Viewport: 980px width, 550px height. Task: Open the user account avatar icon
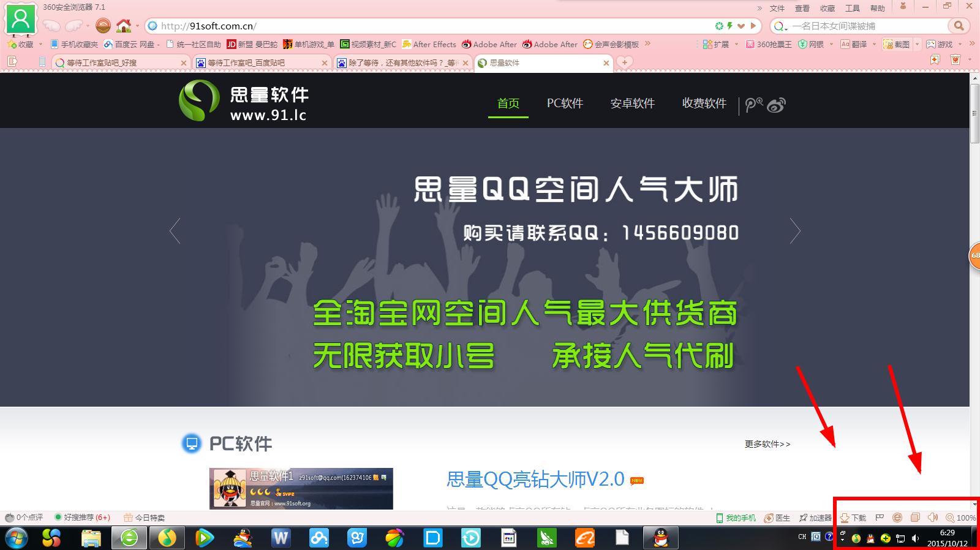click(x=21, y=19)
